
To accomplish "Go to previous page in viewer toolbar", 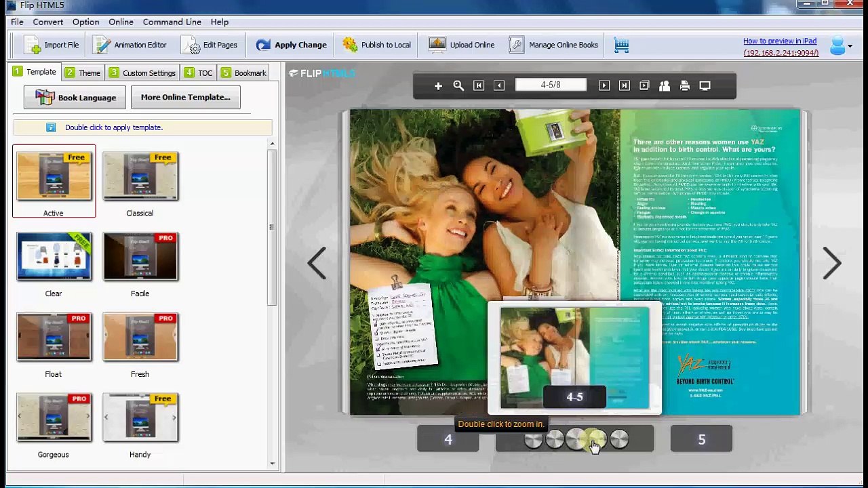I will click(x=499, y=85).
